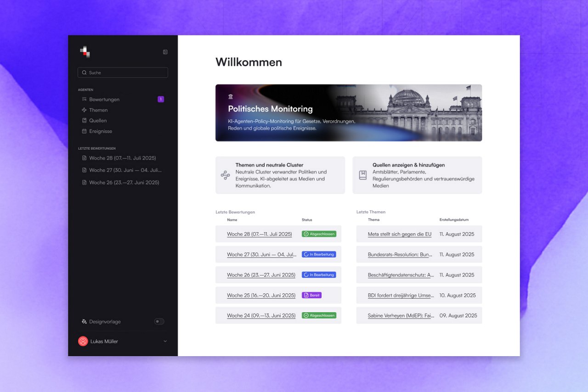The image size is (588, 392).
Task: Click the search magnifier icon
Action: coord(84,73)
